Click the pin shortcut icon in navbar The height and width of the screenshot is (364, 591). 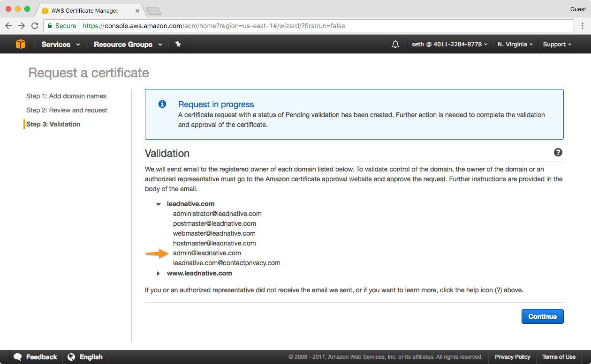[178, 44]
